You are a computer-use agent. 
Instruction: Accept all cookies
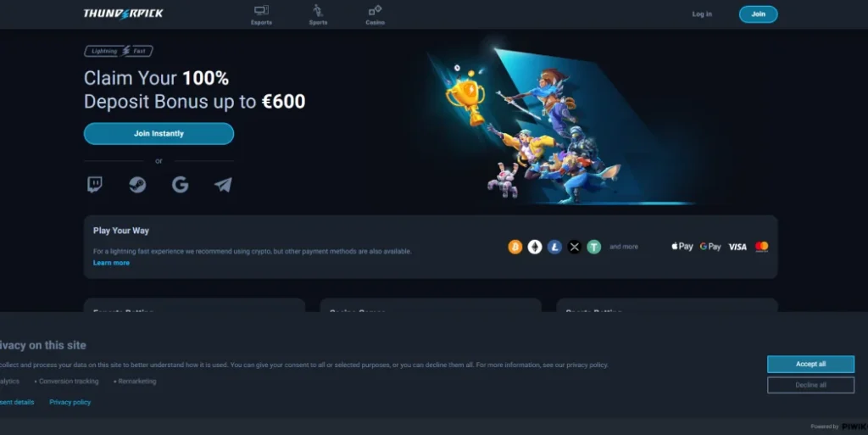click(x=810, y=364)
